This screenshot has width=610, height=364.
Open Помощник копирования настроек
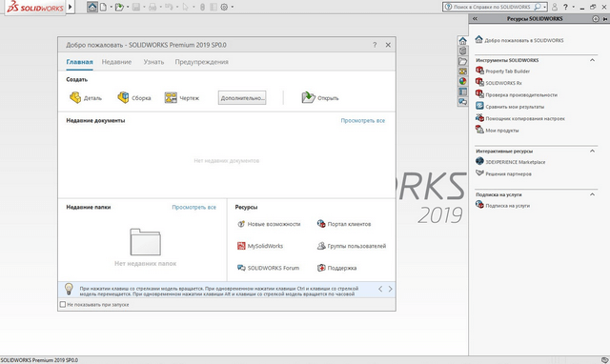[x=520, y=118]
